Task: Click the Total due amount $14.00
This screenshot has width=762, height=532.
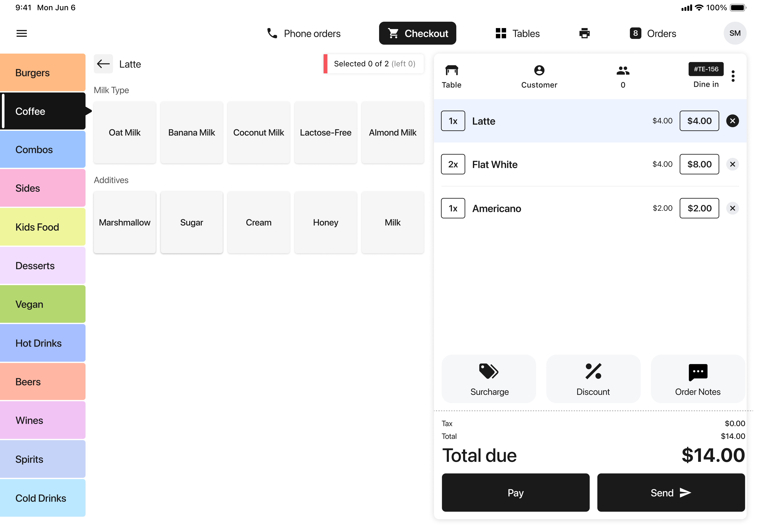Action: (x=713, y=455)
